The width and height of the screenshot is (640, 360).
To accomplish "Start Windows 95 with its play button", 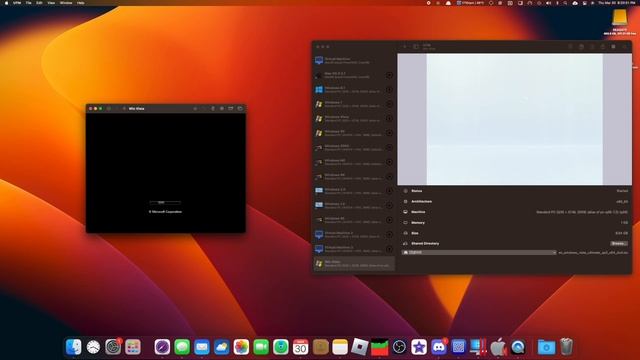I will click(389, 220).
